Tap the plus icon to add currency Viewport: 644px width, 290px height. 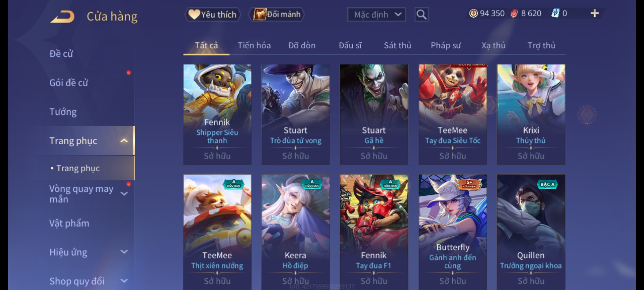point(595,13)
